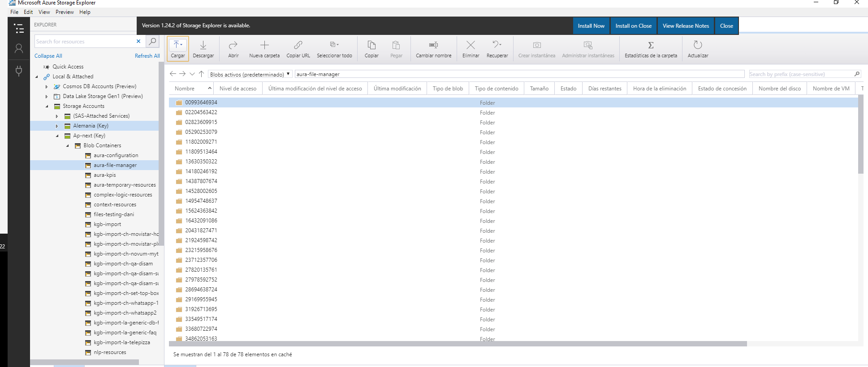Open the View menu

pos(44,12)
